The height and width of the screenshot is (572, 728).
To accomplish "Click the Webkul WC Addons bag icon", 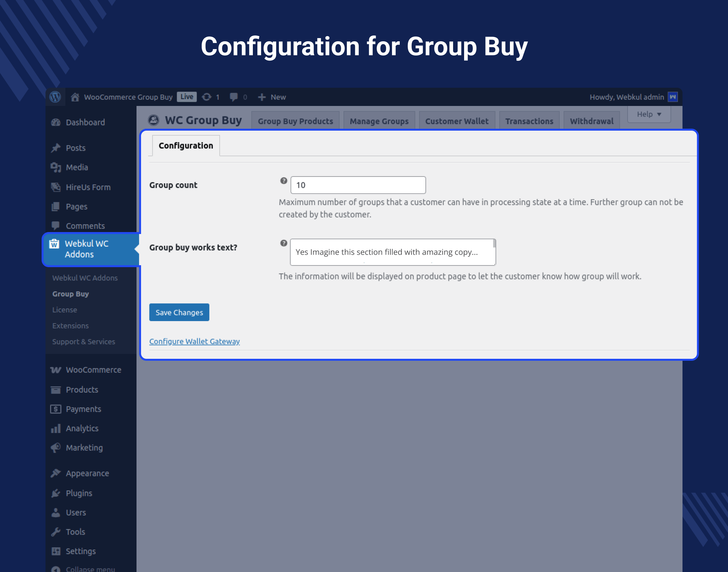I will click(x=54, y=244).
